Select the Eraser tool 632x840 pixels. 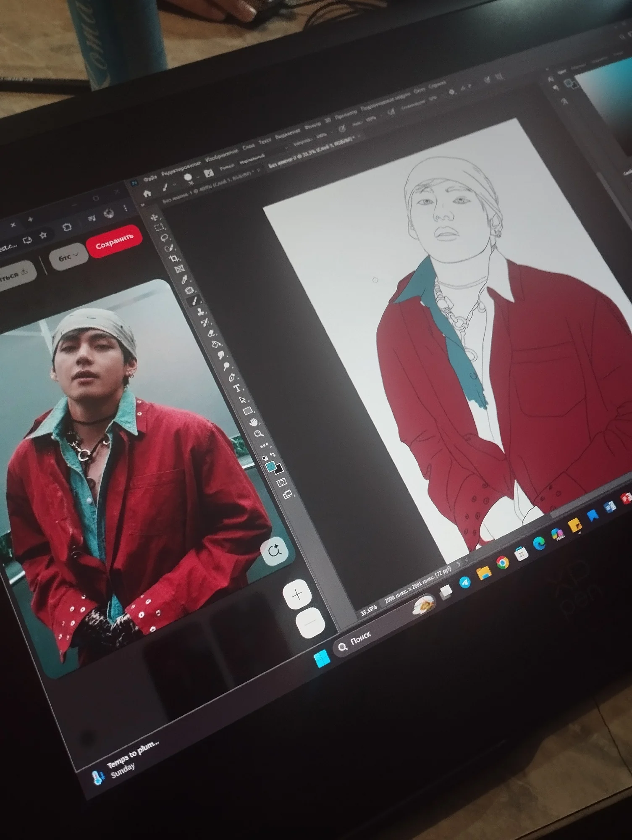pyautogui.click(x=211, y=333)
